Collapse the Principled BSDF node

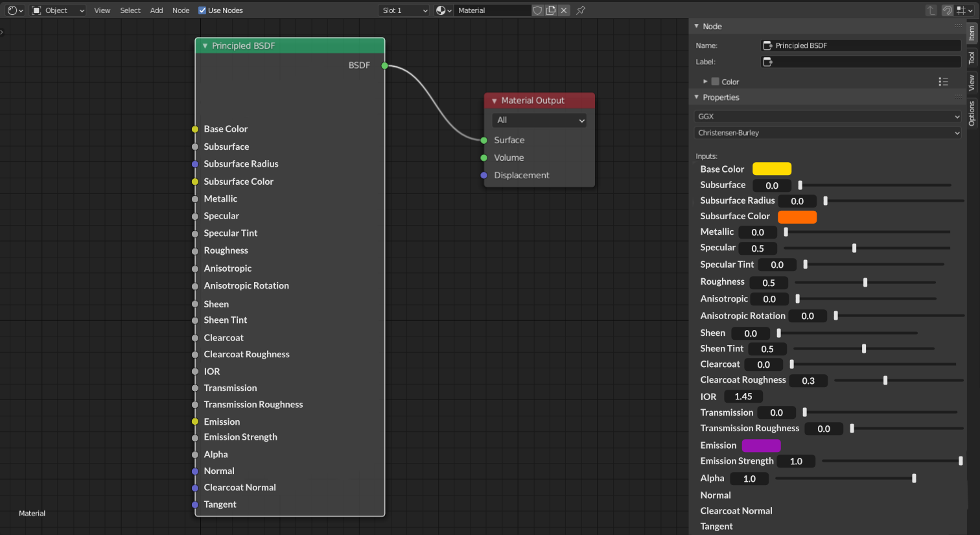point(205,46)
